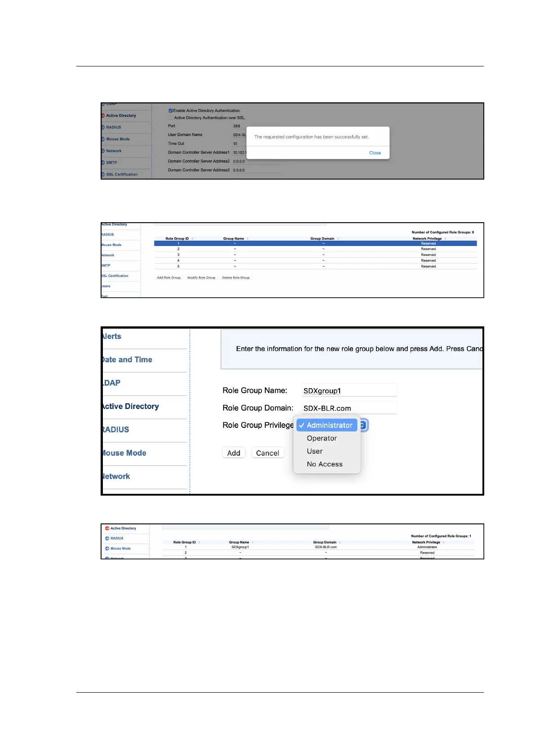
Task: Open Users in the empty role groups table sidebar
Action: point(106,286)
